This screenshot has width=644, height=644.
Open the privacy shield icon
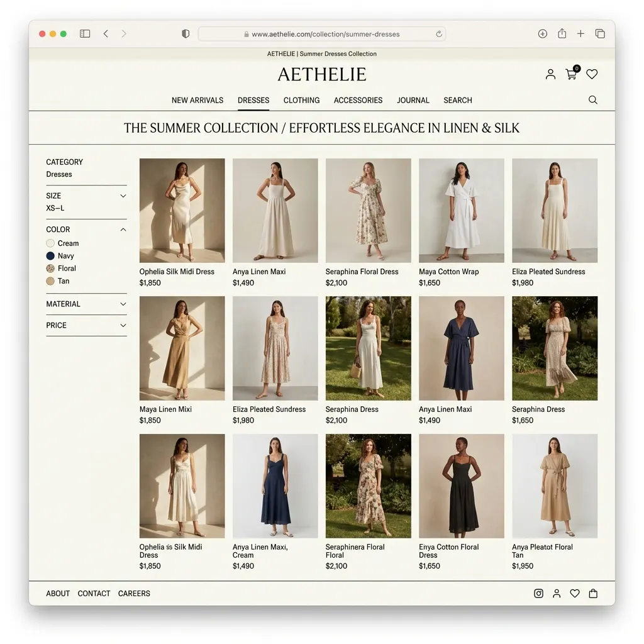[186, 34]
